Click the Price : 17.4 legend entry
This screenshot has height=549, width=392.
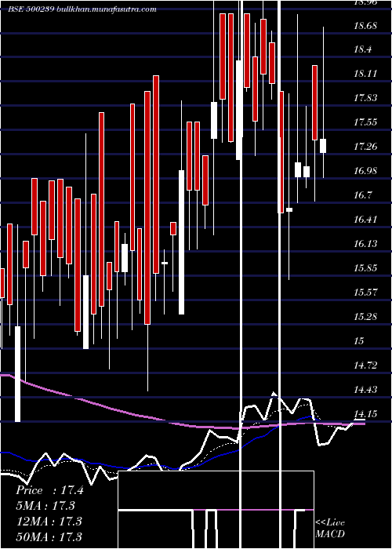click(x=49, y=490)
